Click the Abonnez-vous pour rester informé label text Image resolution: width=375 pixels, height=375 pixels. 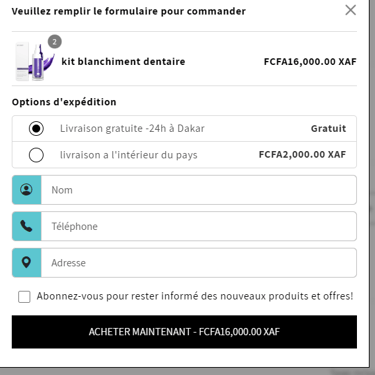tap(195, 296)
